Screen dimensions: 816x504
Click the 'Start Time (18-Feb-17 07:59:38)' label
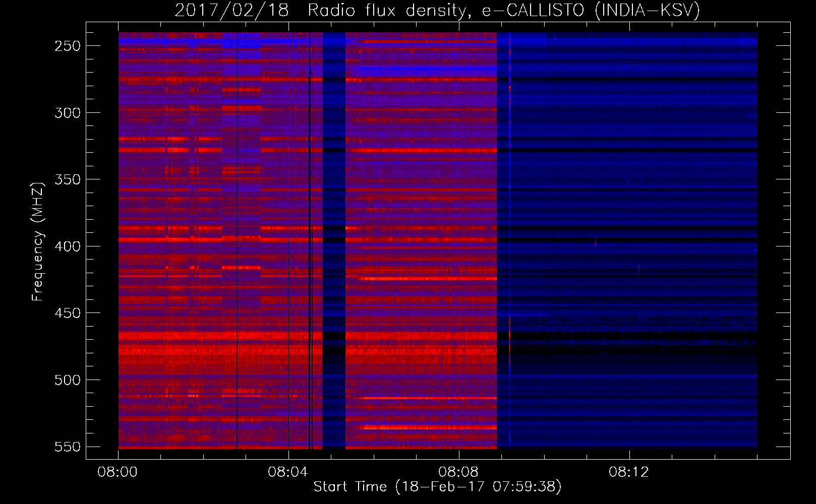tap(438, 487)
